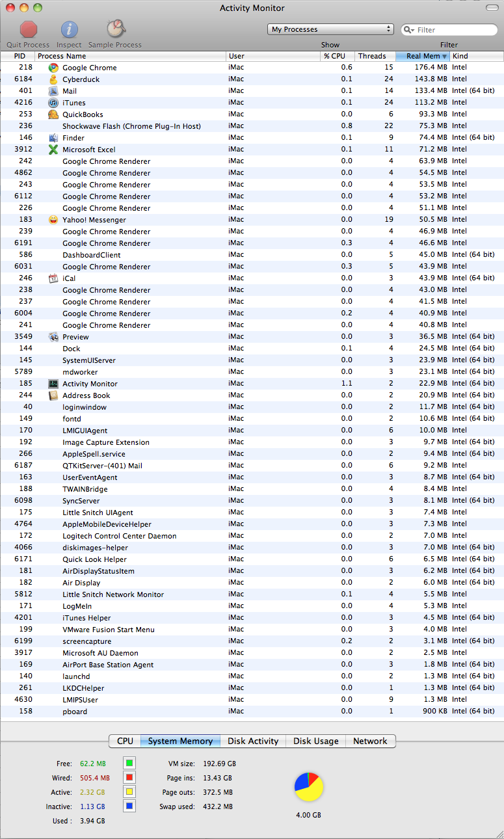Screen dimensions: 504x839
Task: Select the pboard process row
Action: point(252,712)
